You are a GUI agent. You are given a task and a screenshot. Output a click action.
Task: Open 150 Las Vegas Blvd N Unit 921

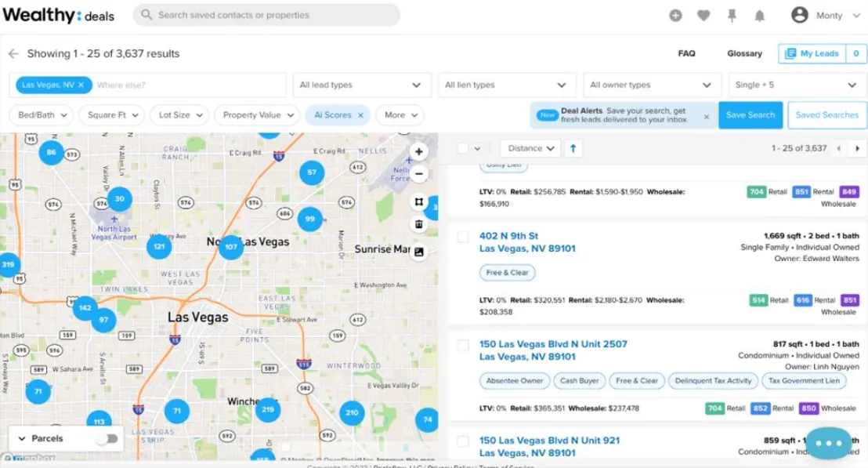point(550,446)
